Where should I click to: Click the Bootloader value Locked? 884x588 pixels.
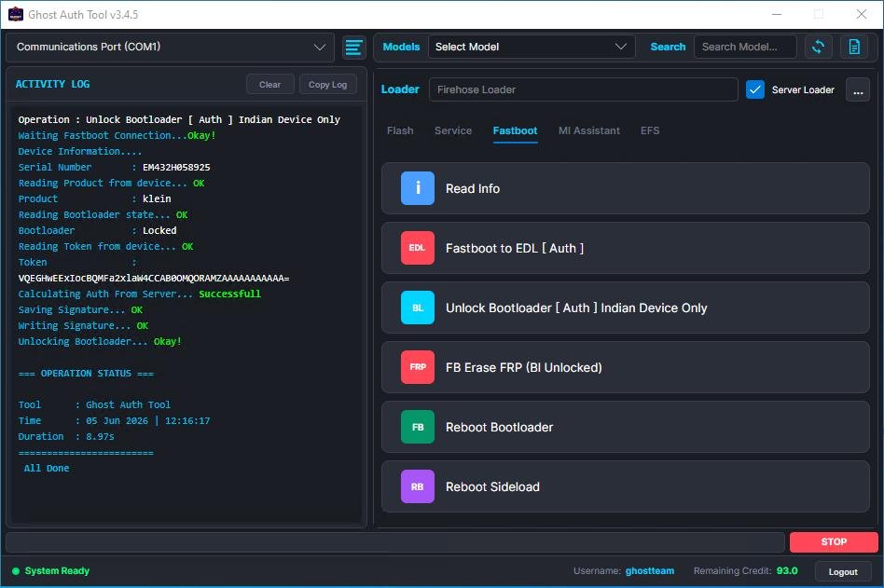point(159,230)
